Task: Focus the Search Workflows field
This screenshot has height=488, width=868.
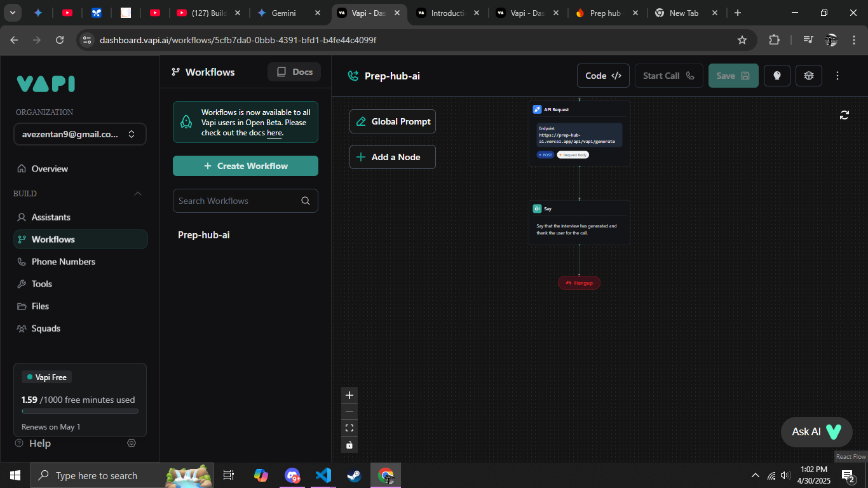Action: click(245, 201)
